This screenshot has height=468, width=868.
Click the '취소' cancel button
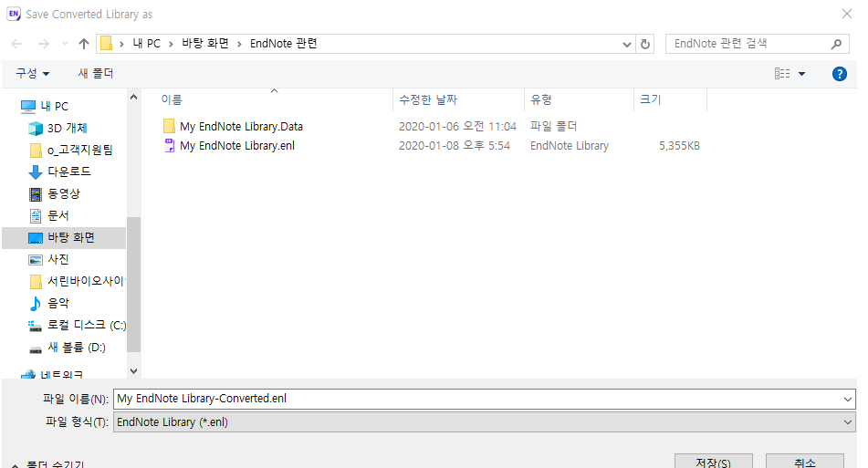[805, 462]
